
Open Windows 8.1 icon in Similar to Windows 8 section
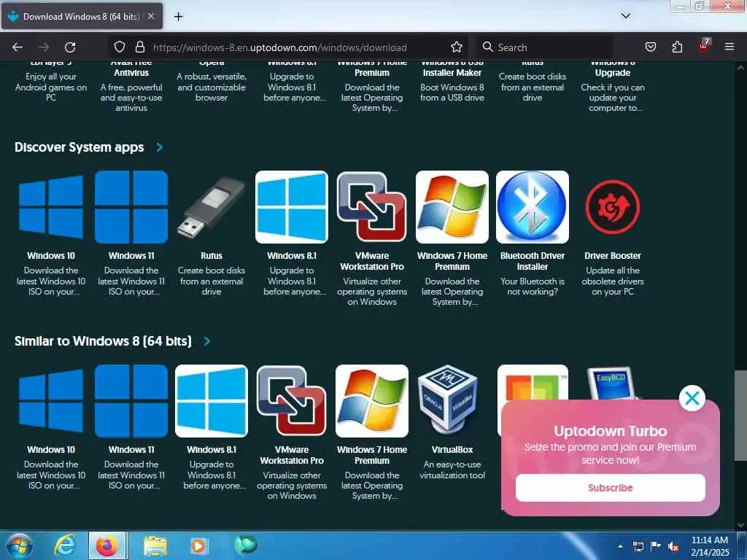[212, 401]
